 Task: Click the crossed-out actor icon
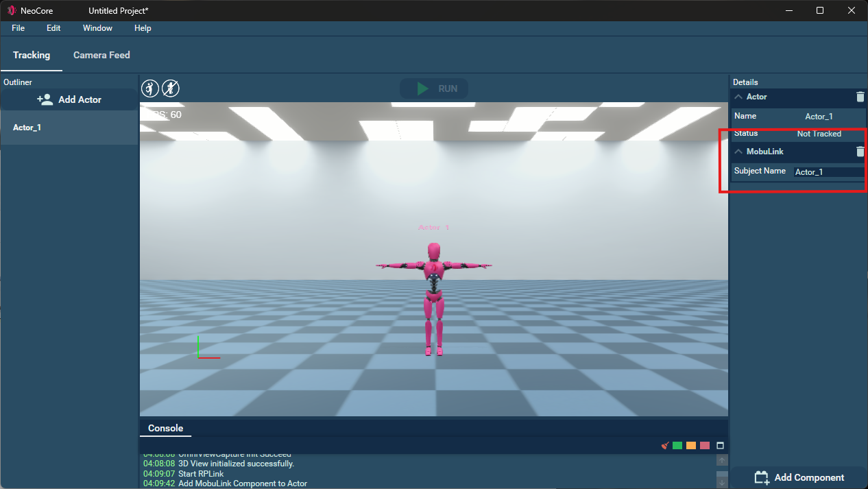tap(171, 88)
